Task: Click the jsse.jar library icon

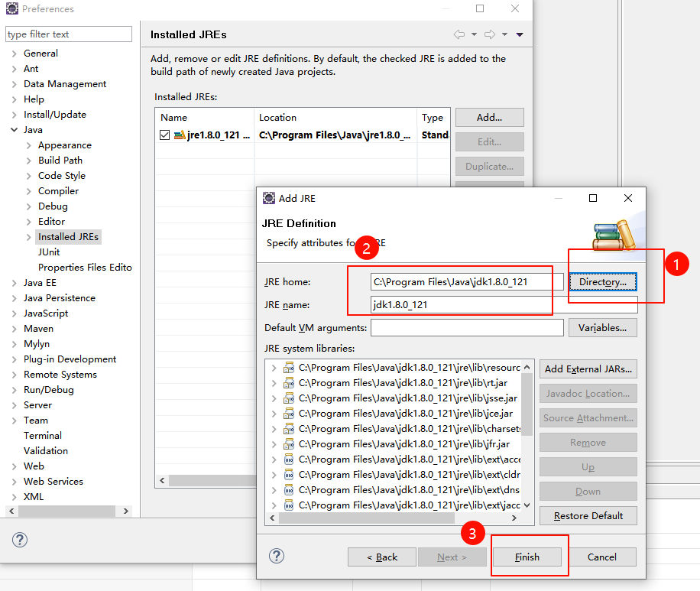Action: [x=289, y=398]
